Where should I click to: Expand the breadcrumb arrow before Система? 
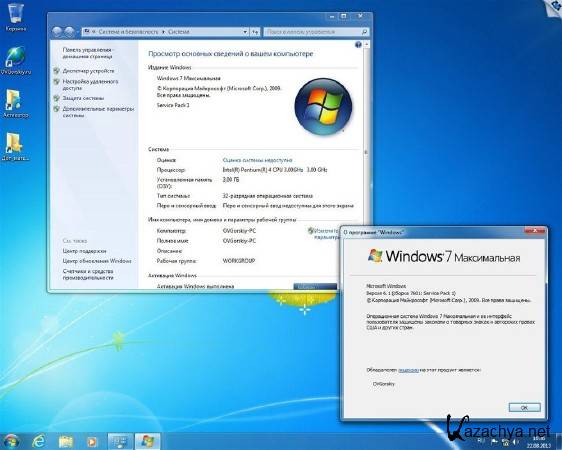[163, 32]
